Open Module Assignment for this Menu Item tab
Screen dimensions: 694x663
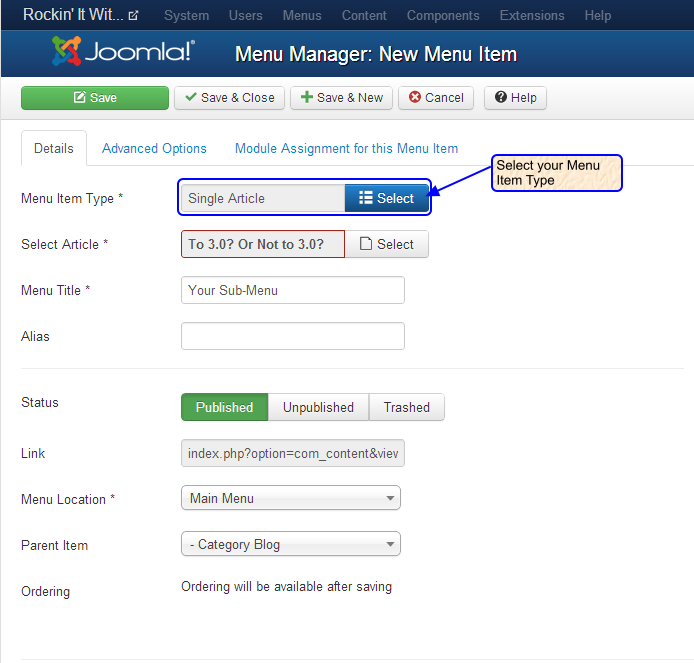(x=346, y=148)
